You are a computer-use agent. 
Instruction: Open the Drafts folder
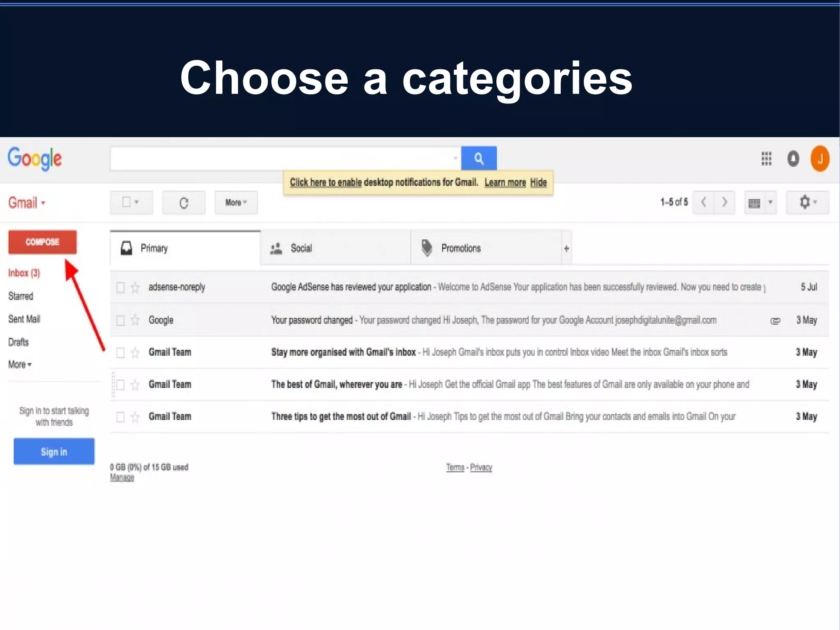tap(18, 342)
